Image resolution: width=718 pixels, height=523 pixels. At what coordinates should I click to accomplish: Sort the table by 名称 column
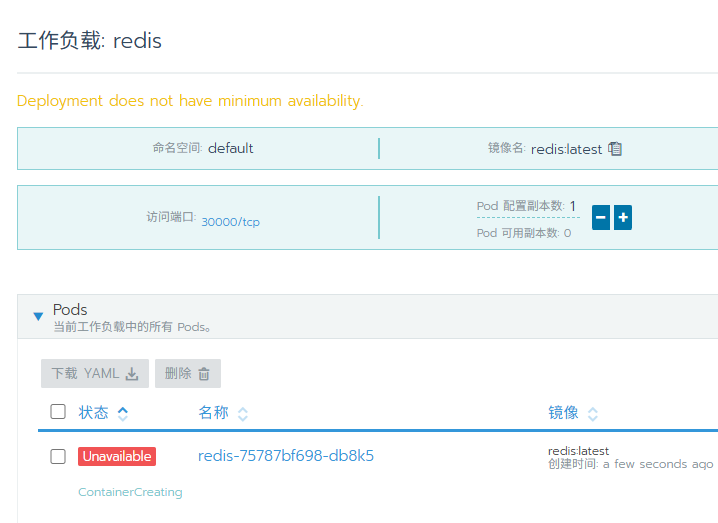click(223, 413)
